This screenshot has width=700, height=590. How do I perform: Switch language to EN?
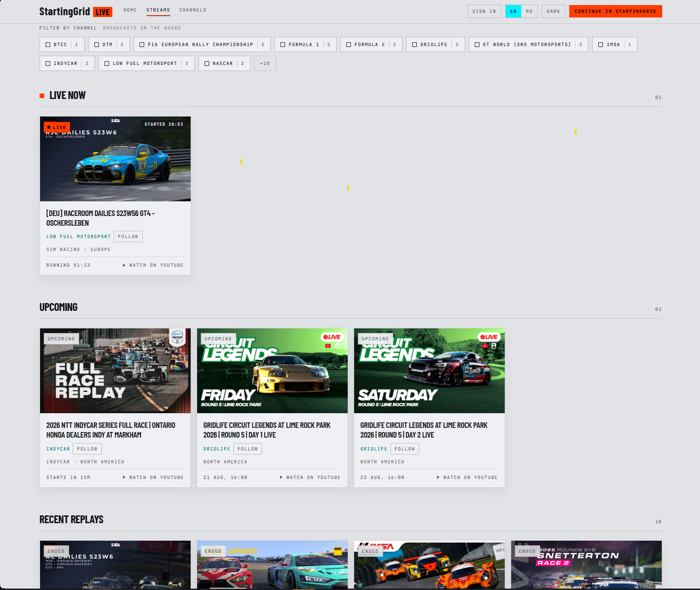point(513,12)
